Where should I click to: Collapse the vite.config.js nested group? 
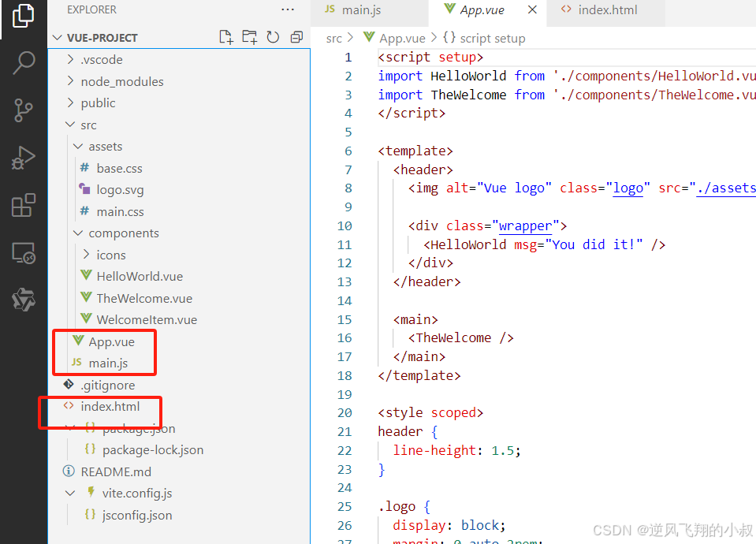click(x=70, y=494)
